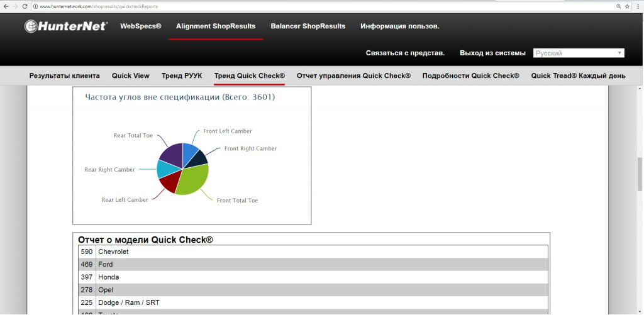Select the Honda row

pyautogui.click(x=313, y=277)
